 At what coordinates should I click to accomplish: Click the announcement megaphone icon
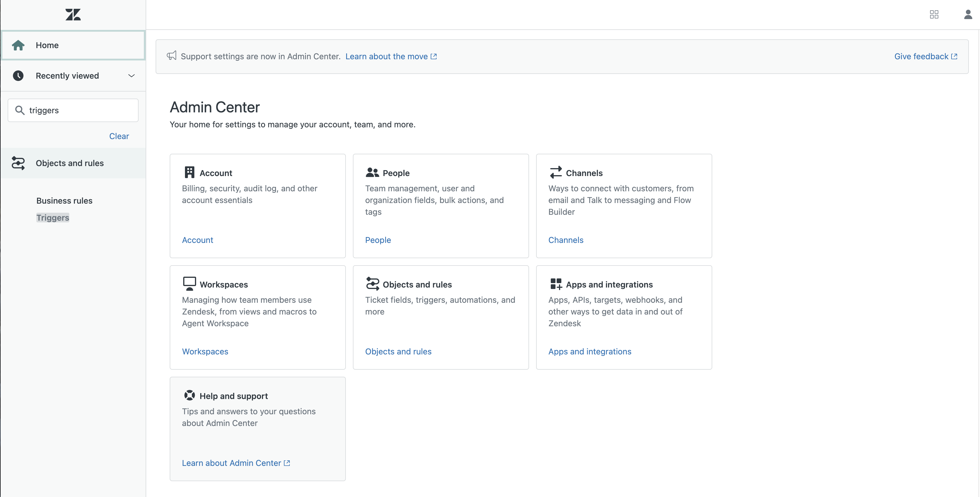point(171,56)
